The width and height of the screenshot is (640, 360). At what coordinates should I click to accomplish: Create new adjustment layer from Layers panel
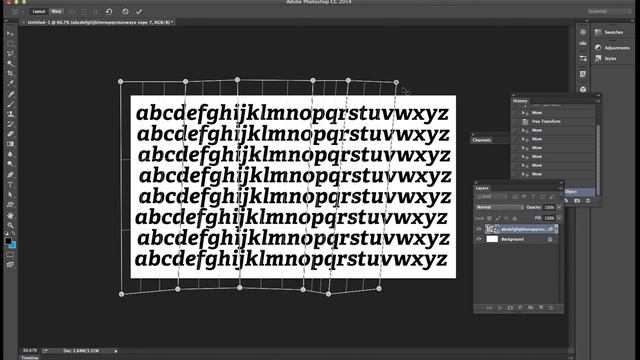click(520, 307)
